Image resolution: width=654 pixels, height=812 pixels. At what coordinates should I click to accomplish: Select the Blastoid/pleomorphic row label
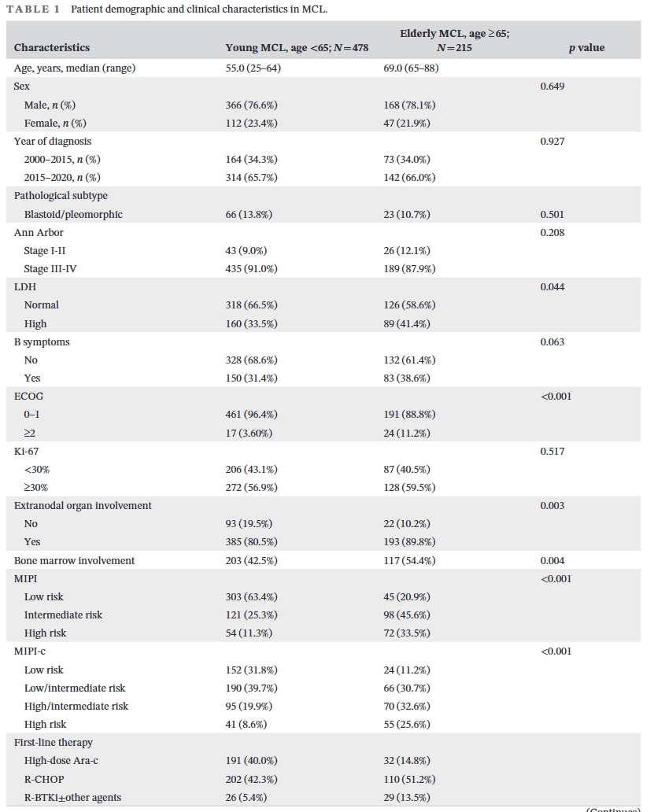[73, 214]
